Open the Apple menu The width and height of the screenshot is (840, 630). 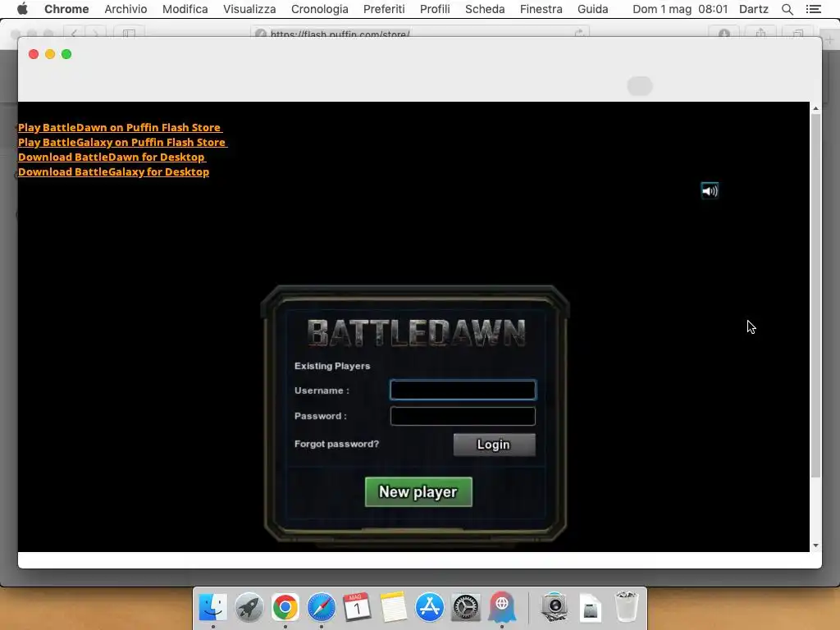tap(22, 9)
